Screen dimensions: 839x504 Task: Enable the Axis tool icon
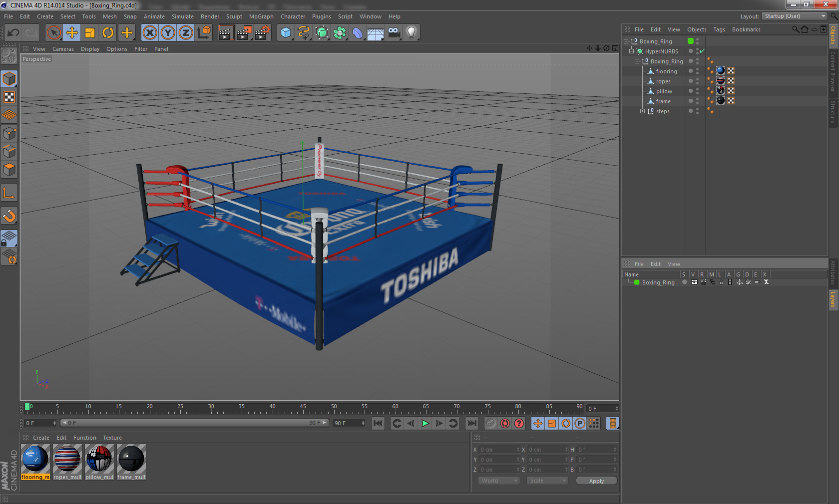point(9,193)
